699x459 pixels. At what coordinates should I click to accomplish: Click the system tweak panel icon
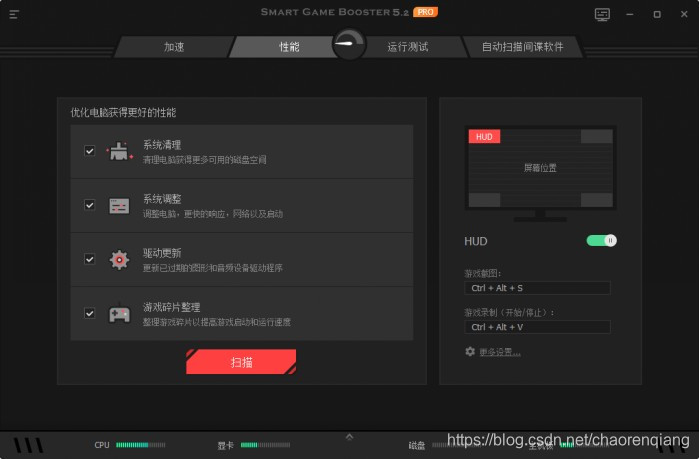point(119,206)
